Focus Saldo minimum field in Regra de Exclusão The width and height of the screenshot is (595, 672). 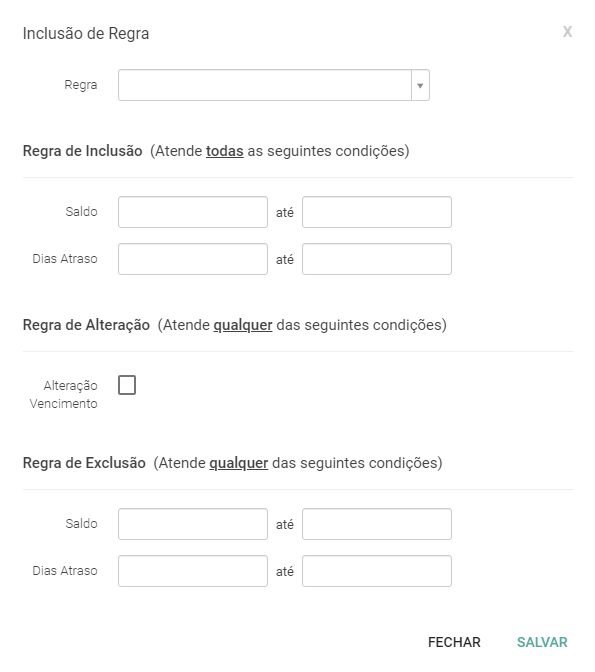(193, 524)
